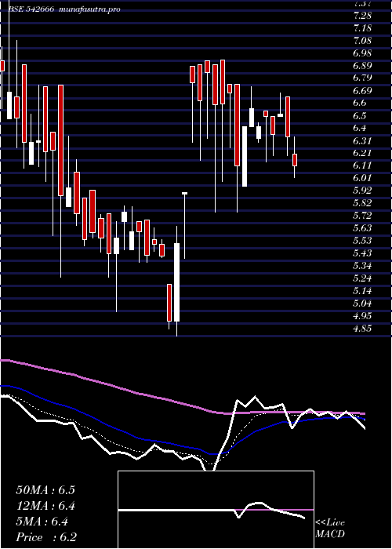Select the 5.04 price axis label
The image size is (392, 549).
362,304
